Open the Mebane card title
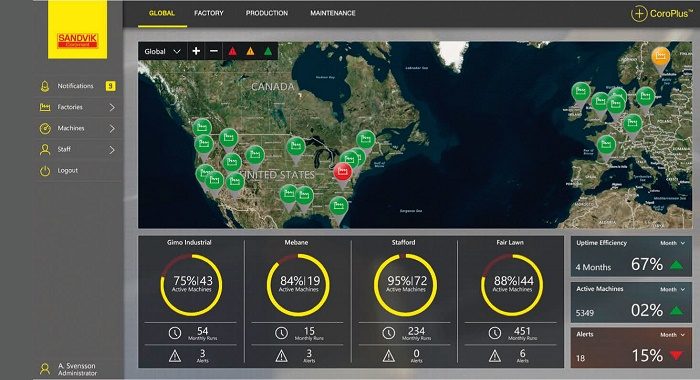The width and height of the screenshot is (700, 380). click(x=296, y=242)
